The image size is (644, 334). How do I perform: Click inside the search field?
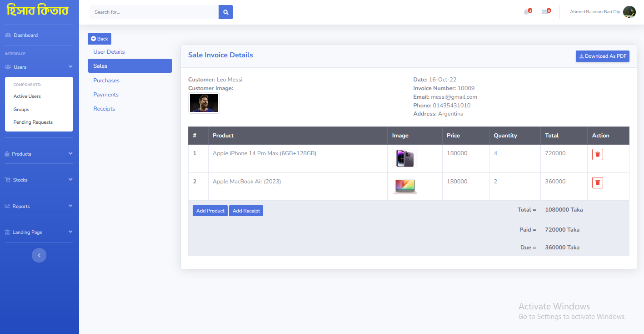tap(155, 12)
